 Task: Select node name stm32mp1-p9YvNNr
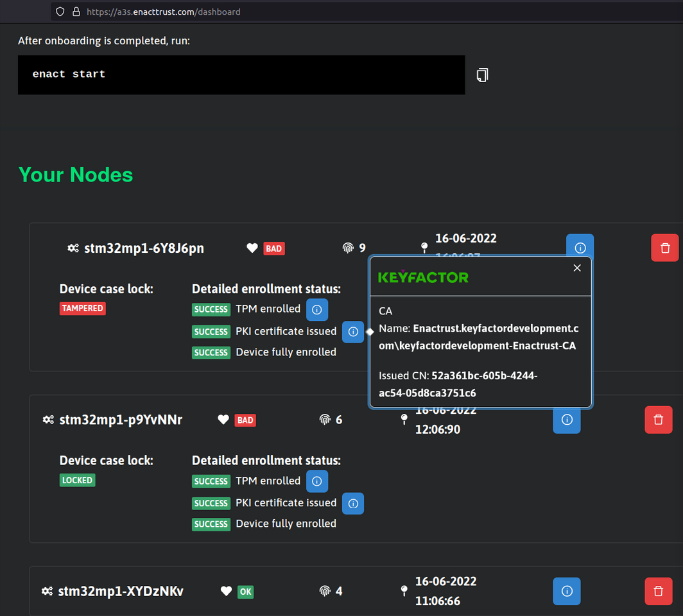click(x=121, y=420)
